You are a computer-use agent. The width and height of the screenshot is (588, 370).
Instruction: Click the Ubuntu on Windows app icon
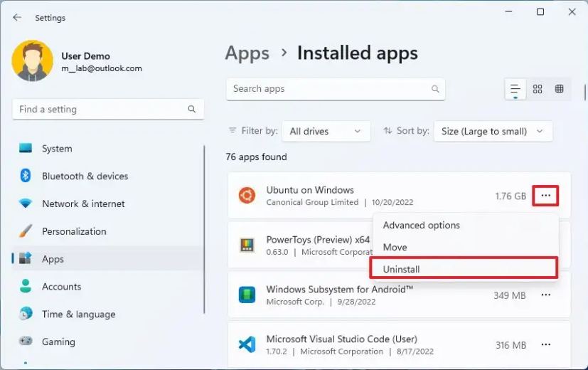click(x=247, y=196)
